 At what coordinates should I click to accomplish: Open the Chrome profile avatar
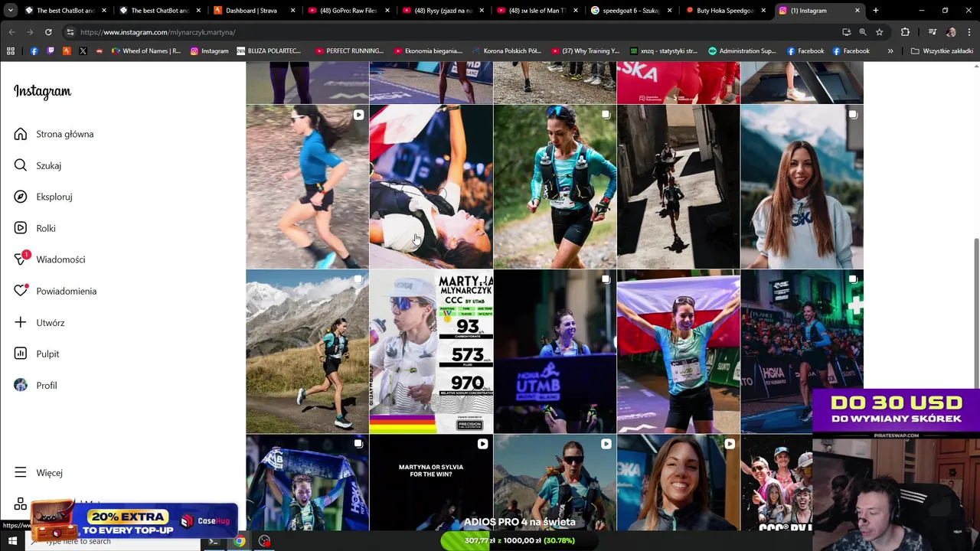(951, 32)
